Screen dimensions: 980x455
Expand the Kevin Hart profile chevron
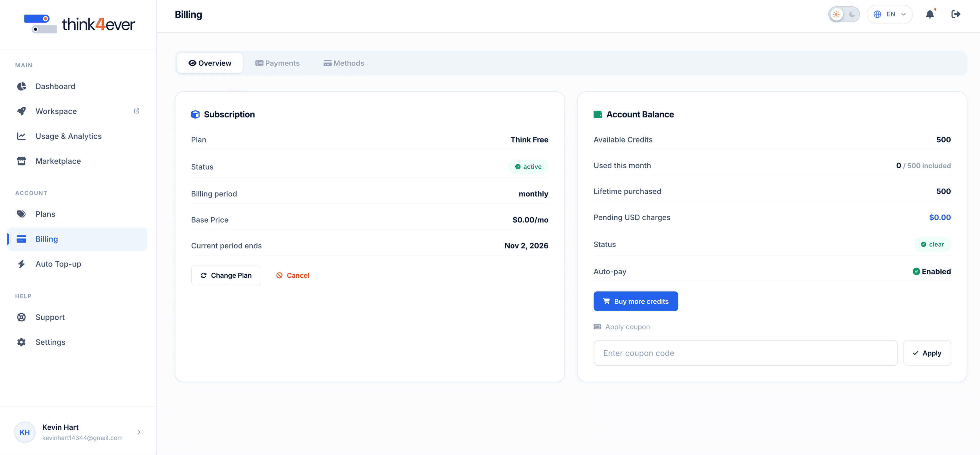pos(139,432)
